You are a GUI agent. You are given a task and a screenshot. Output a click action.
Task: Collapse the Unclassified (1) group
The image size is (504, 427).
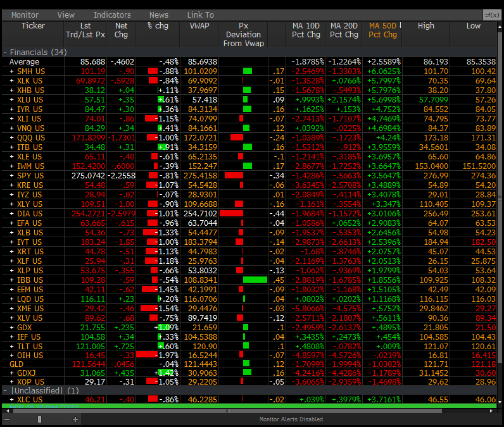click(x=5, y=391)
